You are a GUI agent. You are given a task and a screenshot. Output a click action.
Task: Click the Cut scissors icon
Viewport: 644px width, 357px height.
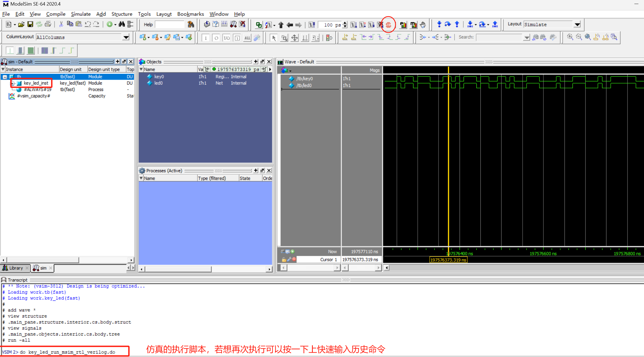(61, 25)
